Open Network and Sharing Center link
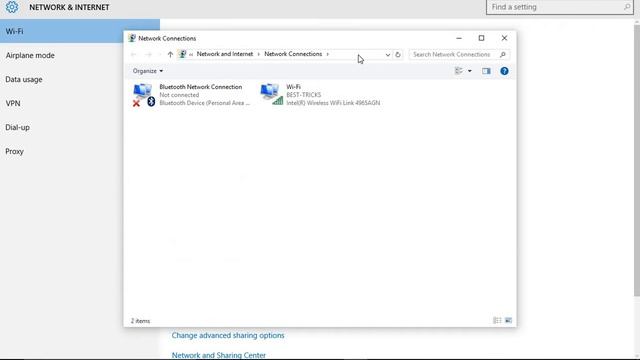 click(219, 355)
